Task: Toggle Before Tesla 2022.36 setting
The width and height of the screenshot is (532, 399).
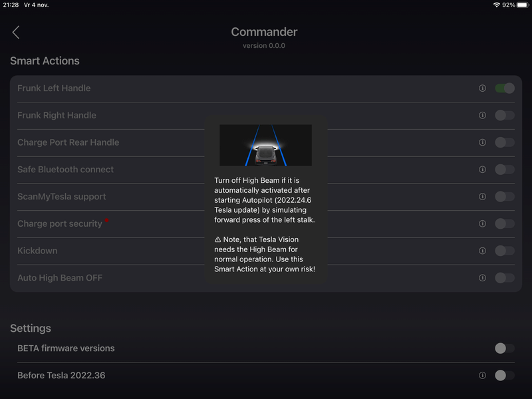Action: click(x=505, y=376)
